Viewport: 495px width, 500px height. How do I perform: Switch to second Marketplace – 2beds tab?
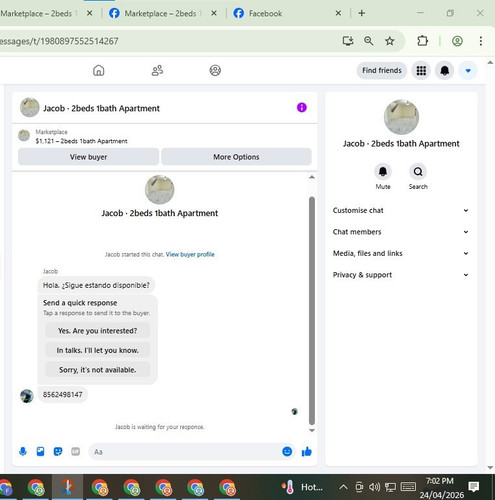click(160, 13)
